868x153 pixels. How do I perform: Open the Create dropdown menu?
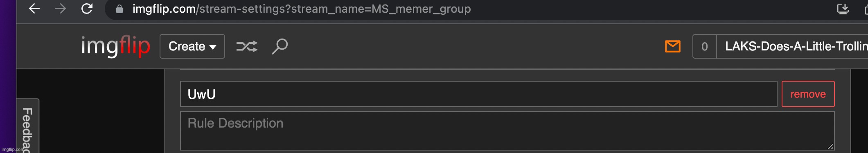pos(192,46)
